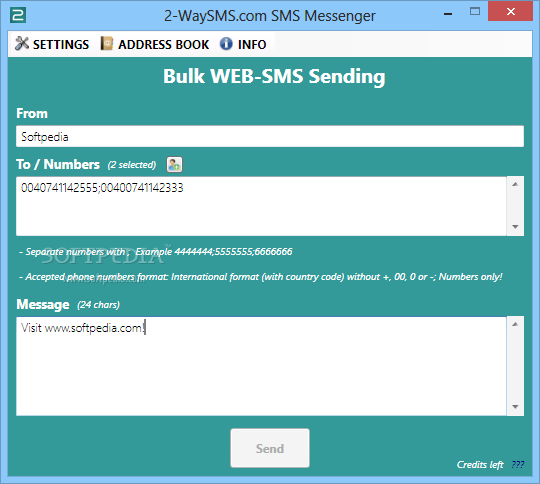The width and height of the screenshot is (540, 484).
Task: Click the From sender name field
Action: [270, 136]
